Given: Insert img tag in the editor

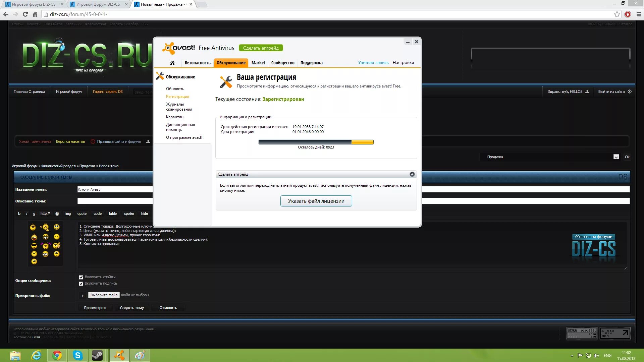Looking at the screenshot, I should coord(68,214).
